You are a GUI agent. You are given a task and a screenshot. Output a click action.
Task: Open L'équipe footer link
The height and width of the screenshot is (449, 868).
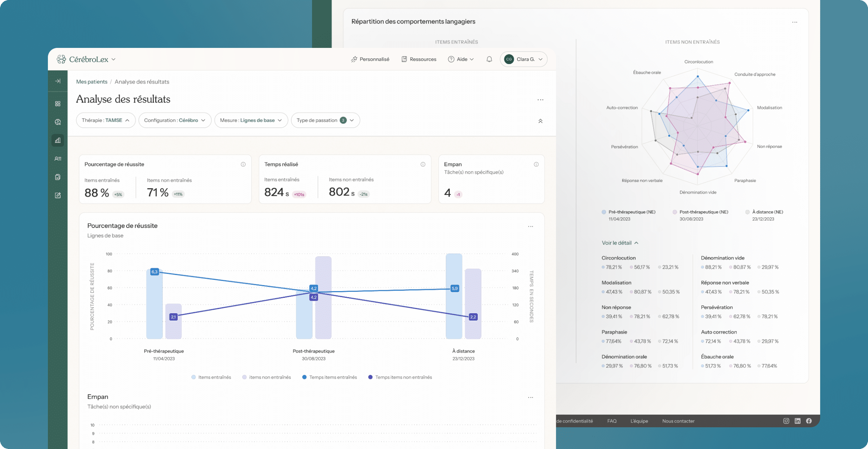tap(639, 421)
